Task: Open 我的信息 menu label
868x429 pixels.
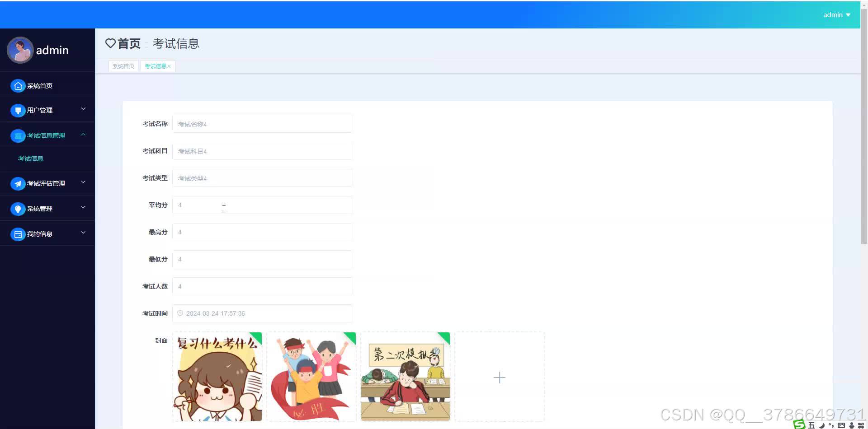Action: [x=40, y=234]
